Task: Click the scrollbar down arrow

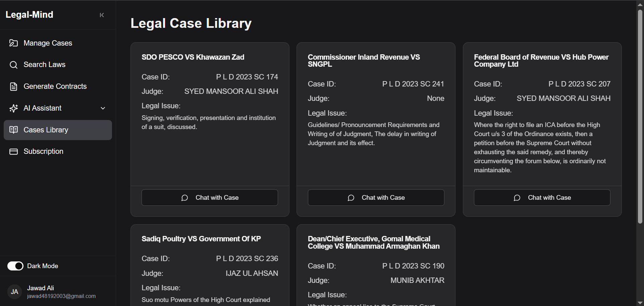Action: click(640, 303)
